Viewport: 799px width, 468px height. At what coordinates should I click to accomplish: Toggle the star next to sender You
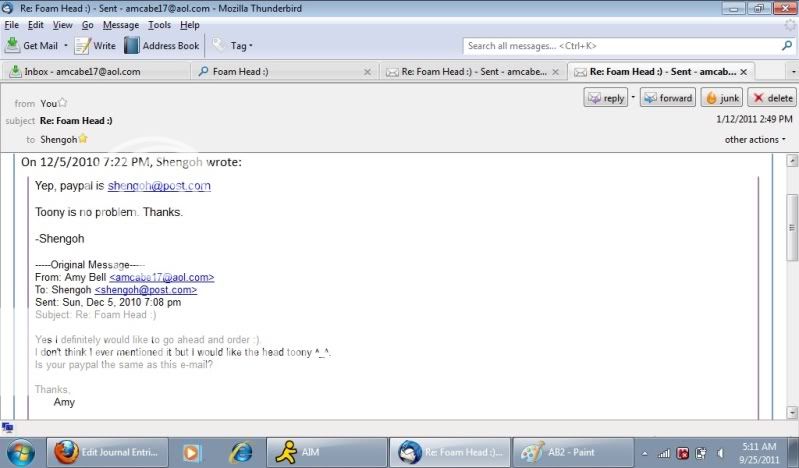[63, 102]
